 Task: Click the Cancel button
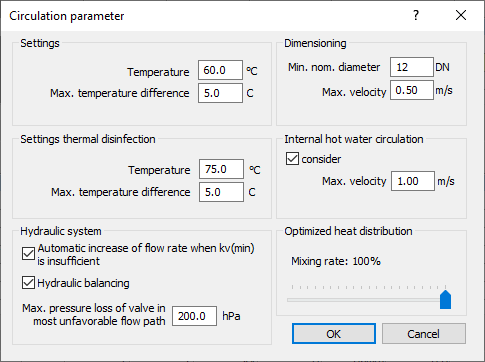click(424, 333)
